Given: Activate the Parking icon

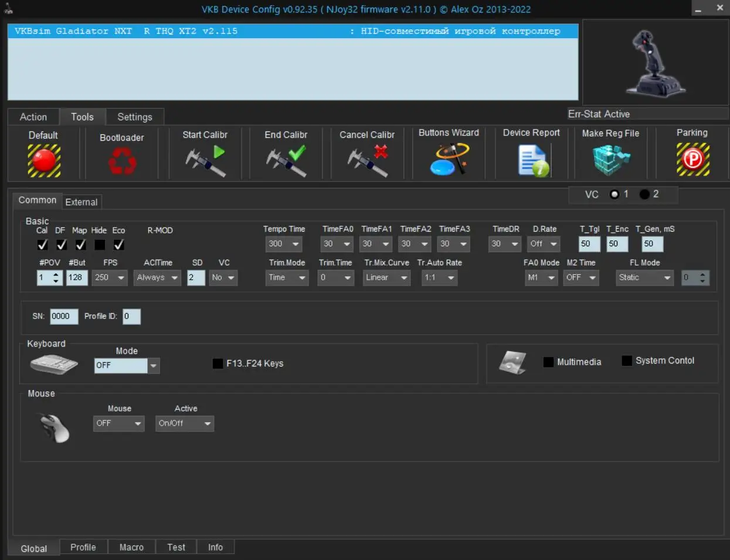Looking at the screenshot, I should (x=692, y=160).
